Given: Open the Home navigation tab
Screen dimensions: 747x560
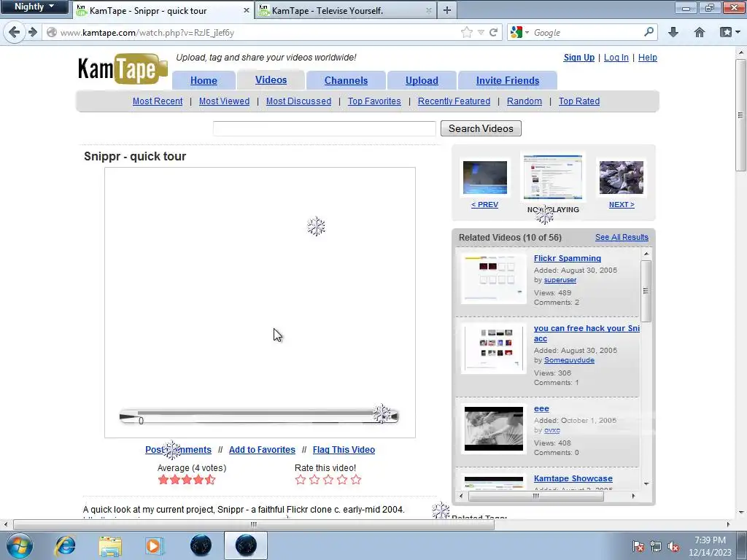Looking at the screenshot, I should (x=204, y=80).
